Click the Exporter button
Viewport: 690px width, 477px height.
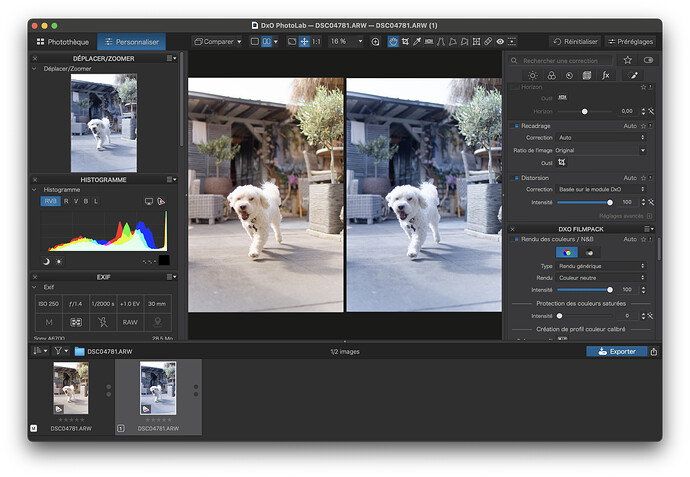pos(617,352)
